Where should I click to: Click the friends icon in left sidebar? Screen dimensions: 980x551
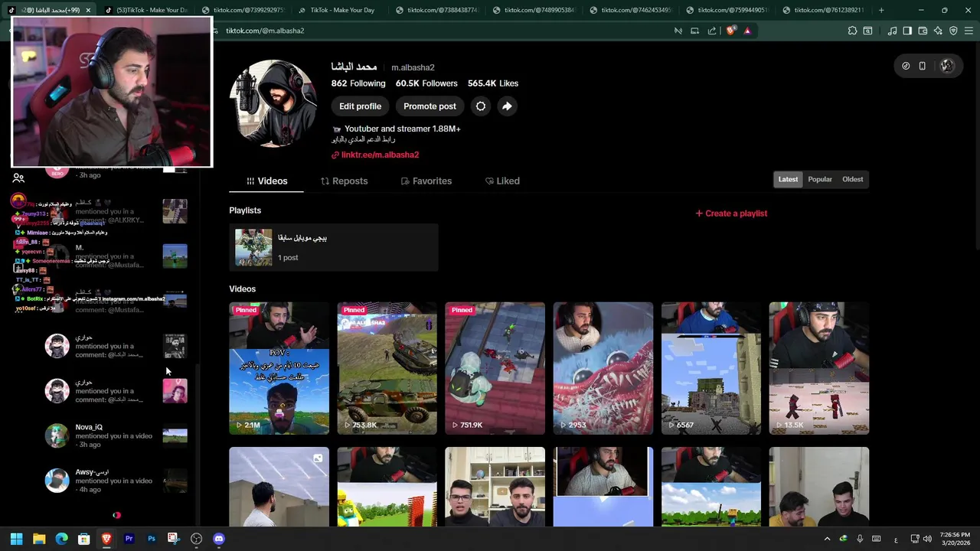18,178
